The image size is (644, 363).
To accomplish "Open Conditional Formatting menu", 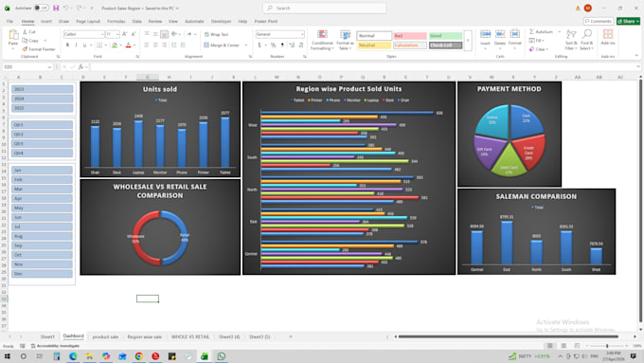I will (322, 40).
